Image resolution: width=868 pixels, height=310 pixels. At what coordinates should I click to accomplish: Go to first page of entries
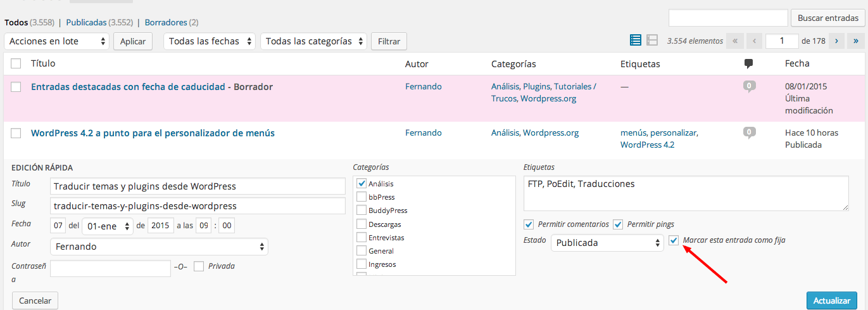click(735, 41)
